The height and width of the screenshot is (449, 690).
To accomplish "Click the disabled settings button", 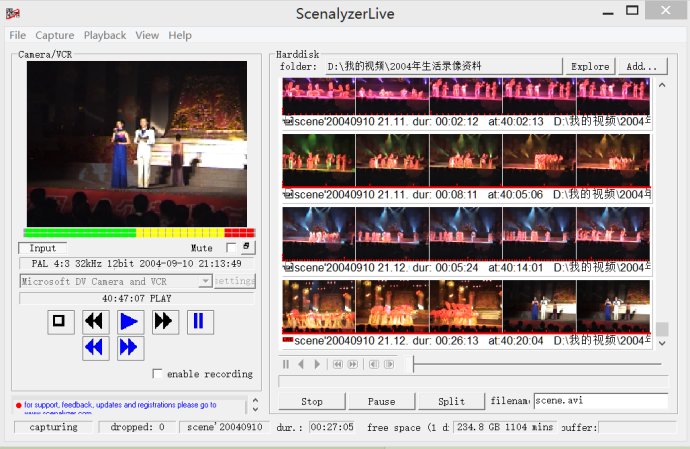I will pos(235,281).
